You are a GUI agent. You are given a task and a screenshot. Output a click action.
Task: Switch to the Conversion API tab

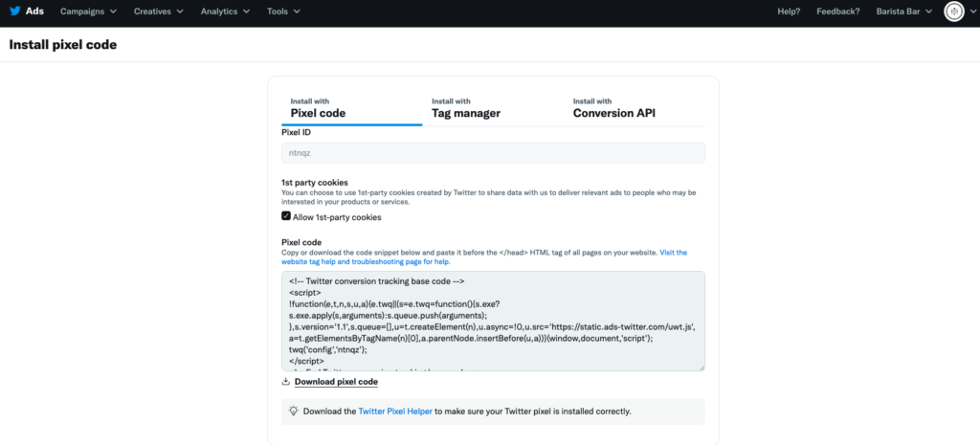(613, 108)
